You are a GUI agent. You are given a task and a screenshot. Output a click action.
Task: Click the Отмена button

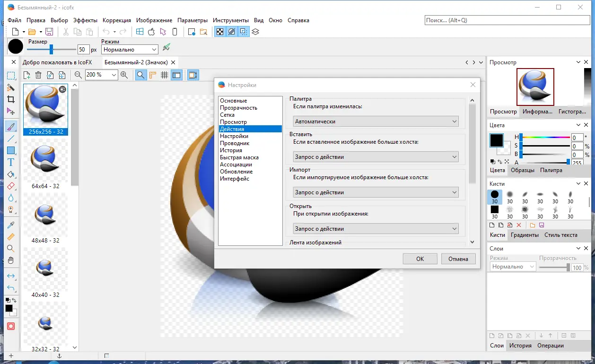click(x=458, y=259)
